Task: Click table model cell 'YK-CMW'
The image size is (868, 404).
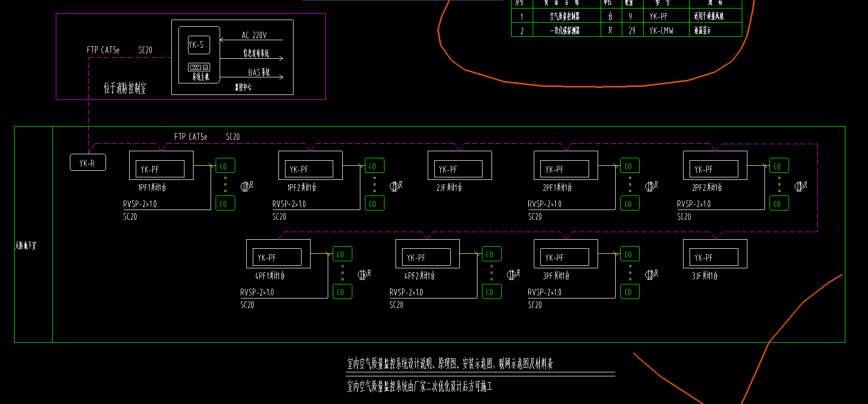Action: click(x=661, y=31)
